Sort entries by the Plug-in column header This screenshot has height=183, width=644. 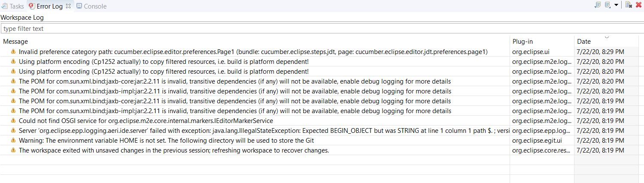click(542, 42)
